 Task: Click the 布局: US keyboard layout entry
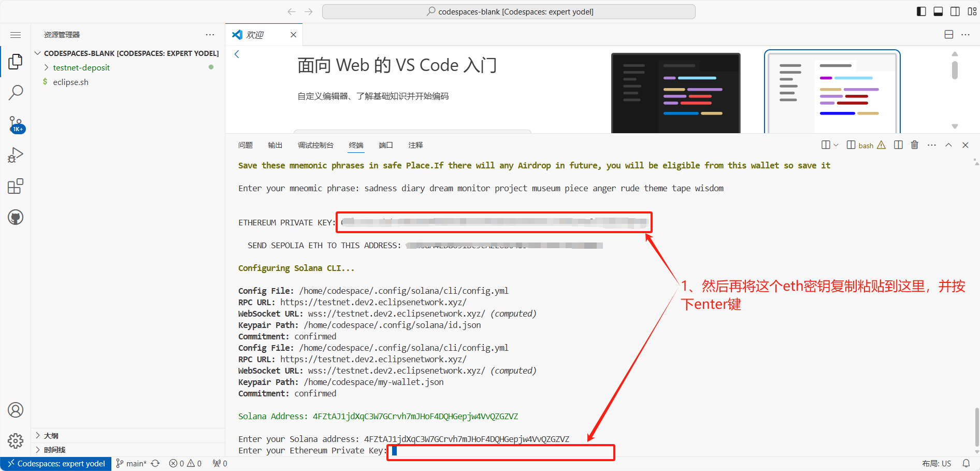click(x=936, y=464)
